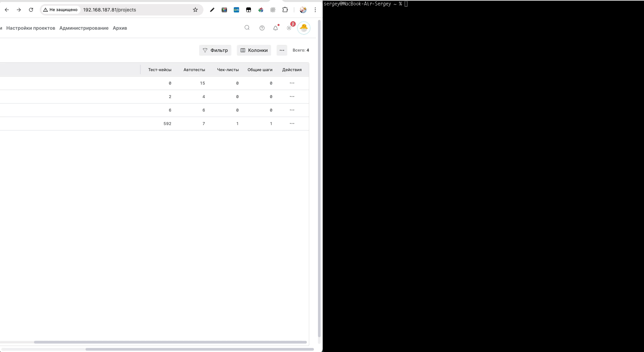
Task: Click the table's horizontal scrollbar
Action: click(x=170, y=342)
